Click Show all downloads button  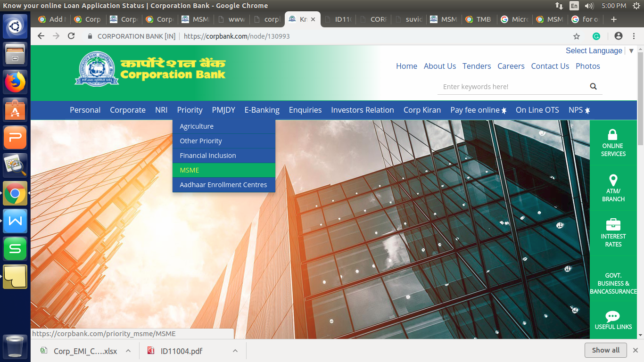[x=606, y=350]
